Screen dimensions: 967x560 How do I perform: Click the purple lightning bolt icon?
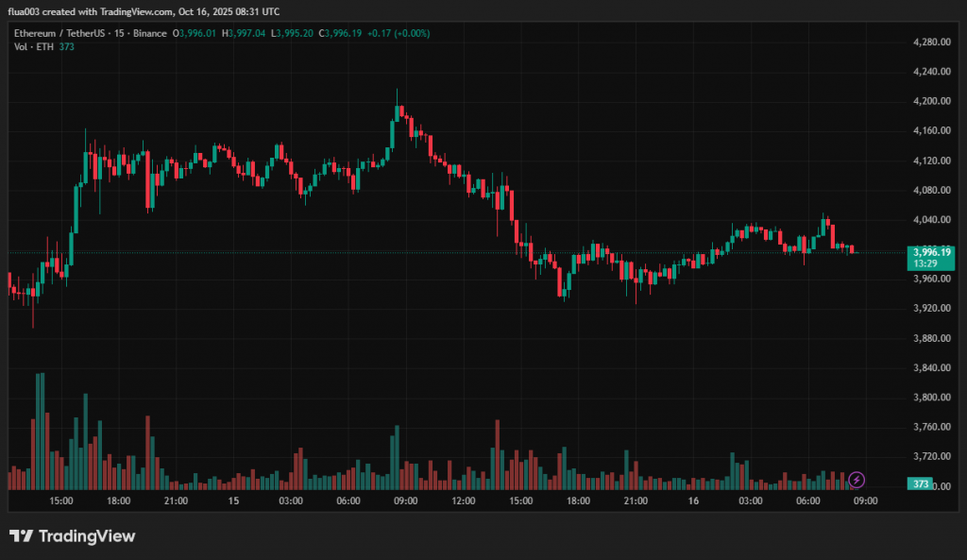pos(857,480)
